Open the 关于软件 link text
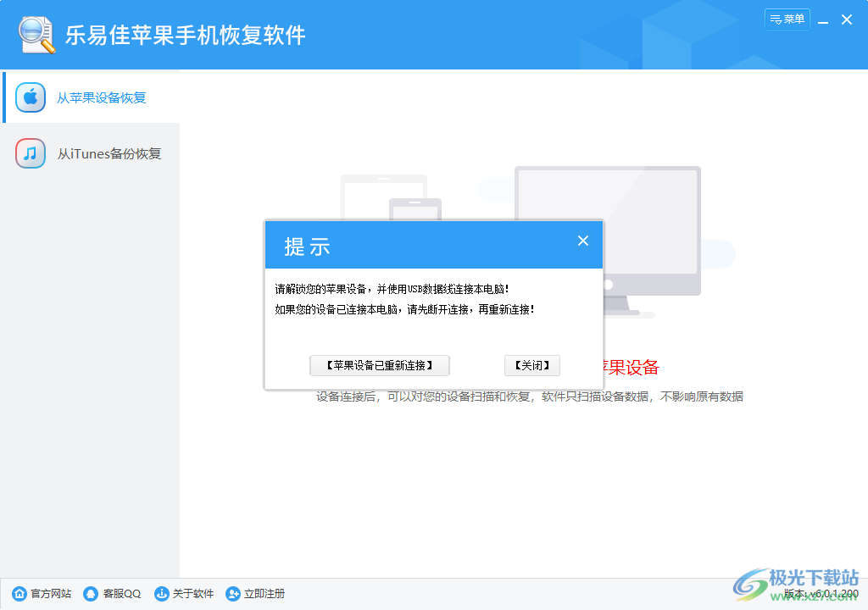This screenshot has width=868, height=610. click(x=193, y=594)
